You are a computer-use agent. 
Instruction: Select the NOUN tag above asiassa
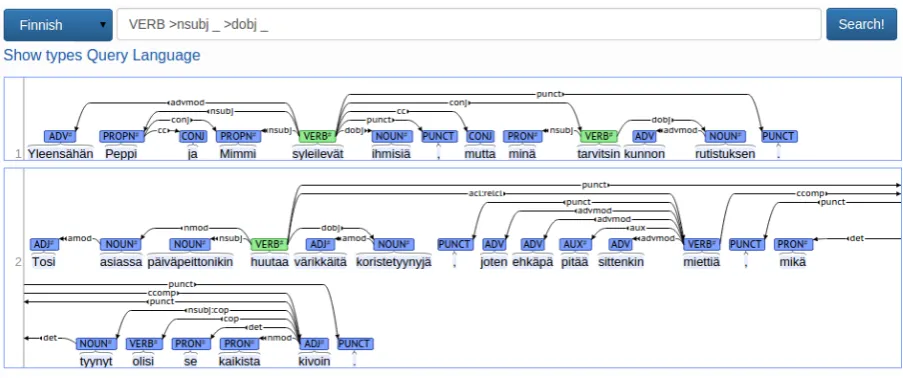tap(120, 244)
